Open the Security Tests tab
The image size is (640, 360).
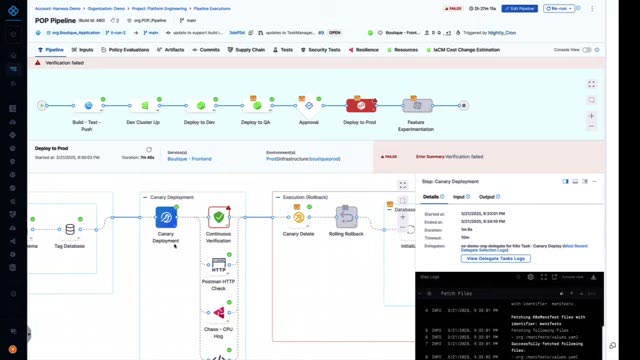[x=320, y=50]
